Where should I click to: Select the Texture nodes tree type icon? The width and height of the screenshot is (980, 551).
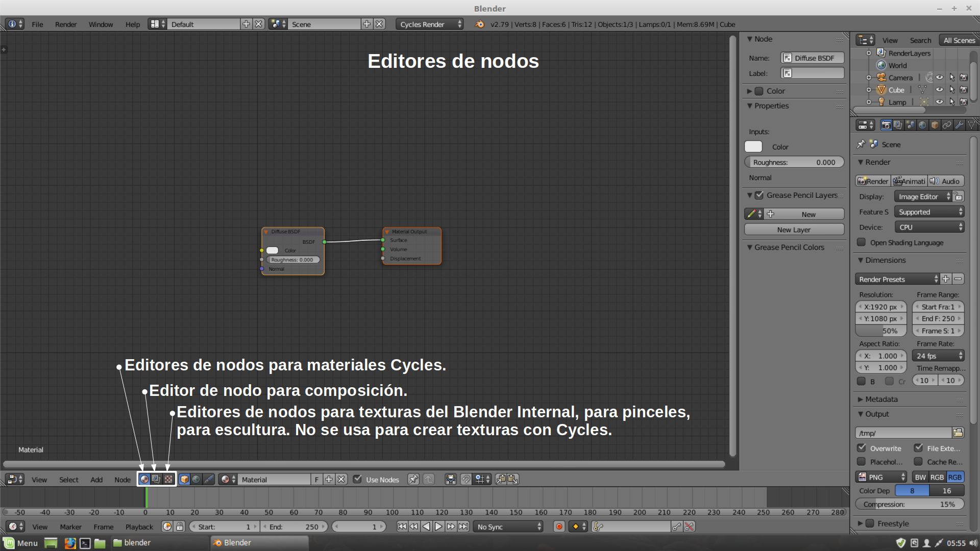[168, 479]
